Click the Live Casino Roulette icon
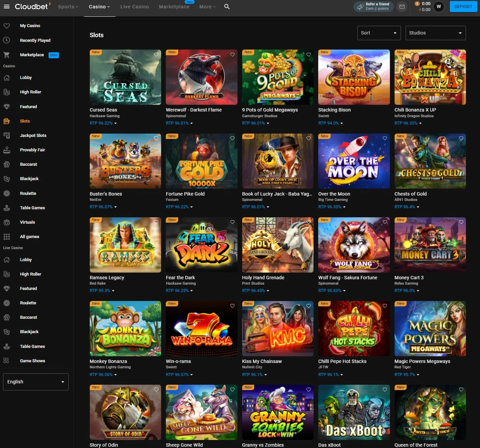This screenshot has height=448, width=480. (x=7, y=303)
